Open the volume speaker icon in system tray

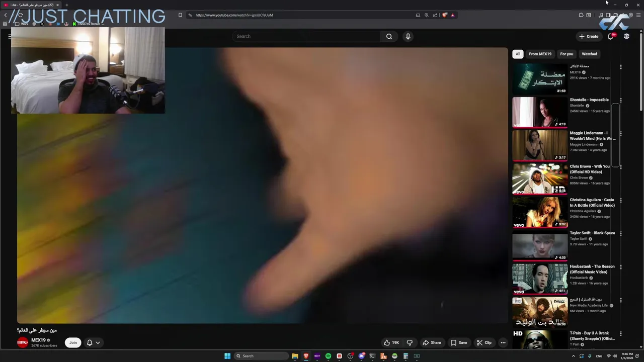615,356
